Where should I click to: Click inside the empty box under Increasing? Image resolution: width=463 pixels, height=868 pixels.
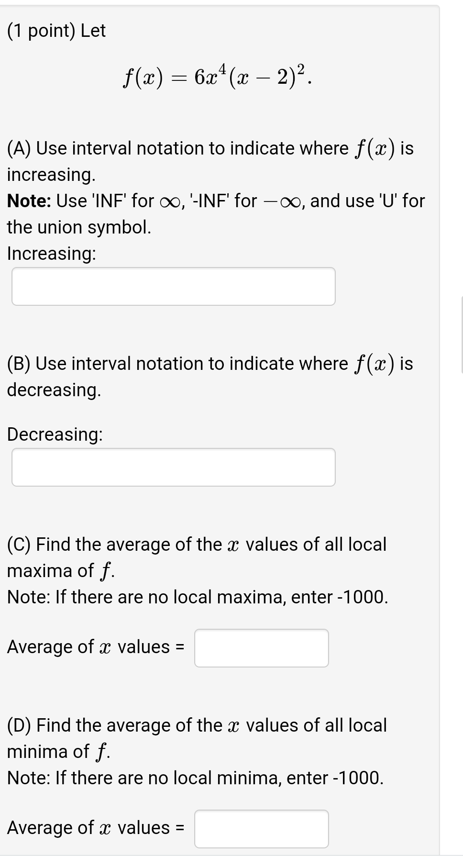[x=174, y=286]
